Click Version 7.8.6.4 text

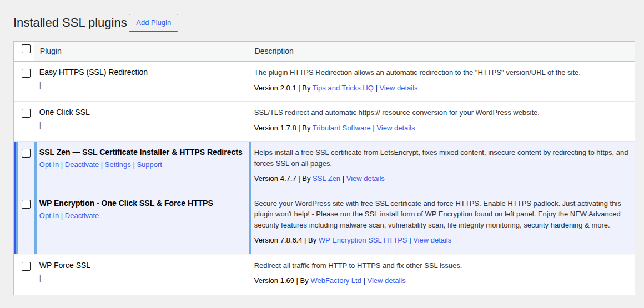point(278,240)
